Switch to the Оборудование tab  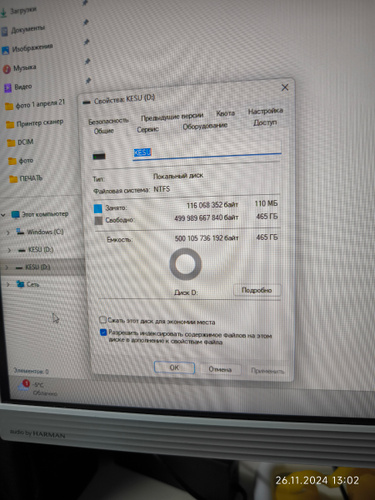(205, 126)
